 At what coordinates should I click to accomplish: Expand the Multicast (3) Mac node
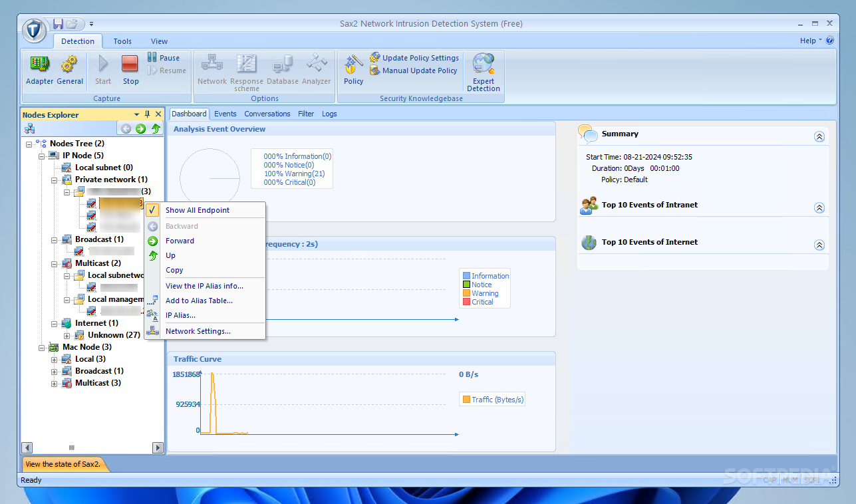(54, 383)
